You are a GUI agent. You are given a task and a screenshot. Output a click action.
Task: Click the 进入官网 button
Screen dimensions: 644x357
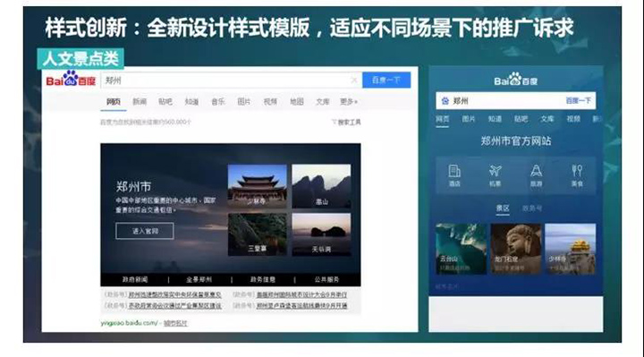pyautogui.click(x=145, y=231)
